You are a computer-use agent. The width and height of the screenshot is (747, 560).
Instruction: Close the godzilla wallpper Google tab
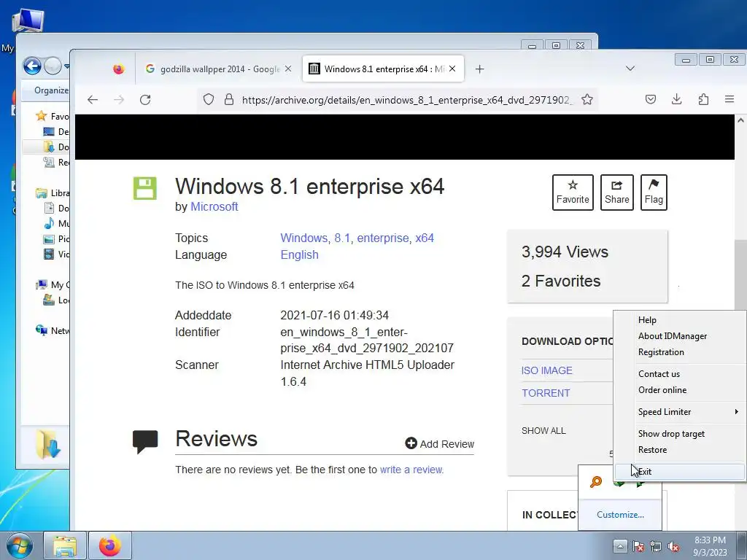click(x=288, y=69)
